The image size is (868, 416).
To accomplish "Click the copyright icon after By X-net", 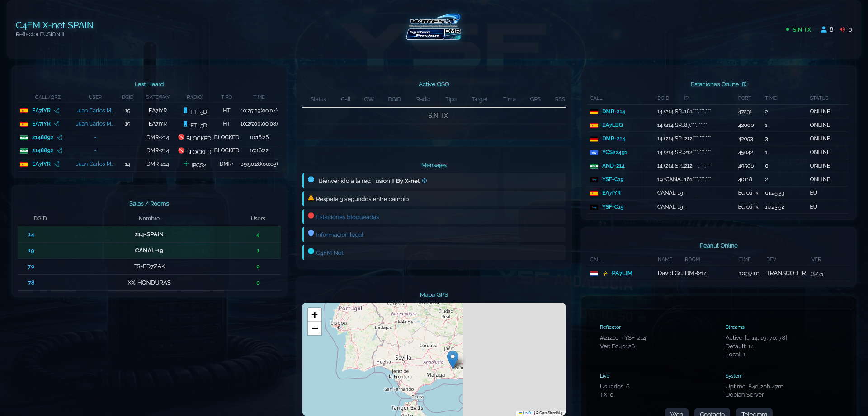I will [425, 181].
